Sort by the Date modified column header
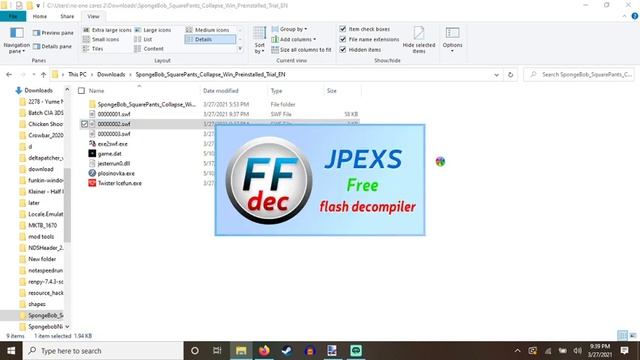This screenshot has width=640, height=360. 221,91
